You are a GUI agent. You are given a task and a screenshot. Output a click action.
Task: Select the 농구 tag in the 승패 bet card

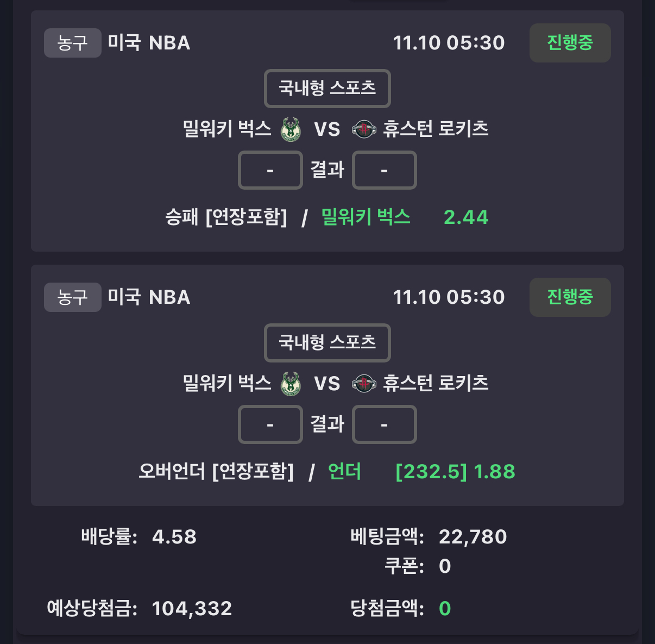point(72,43)
